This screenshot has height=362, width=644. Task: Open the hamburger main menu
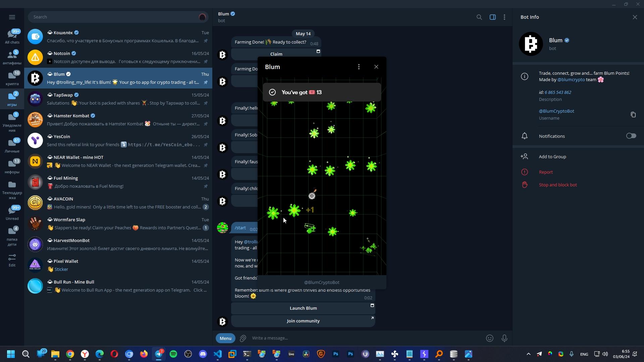(x=12, y=17)
